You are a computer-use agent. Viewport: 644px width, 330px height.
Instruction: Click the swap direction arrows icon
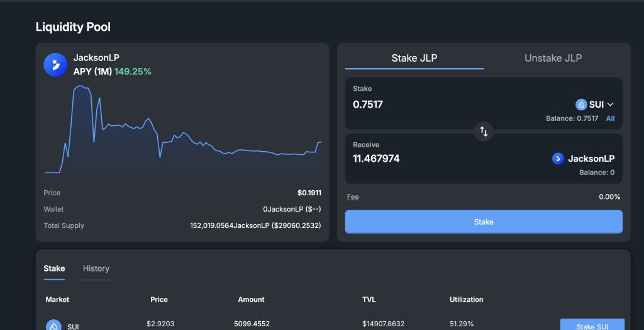point(484,132)
